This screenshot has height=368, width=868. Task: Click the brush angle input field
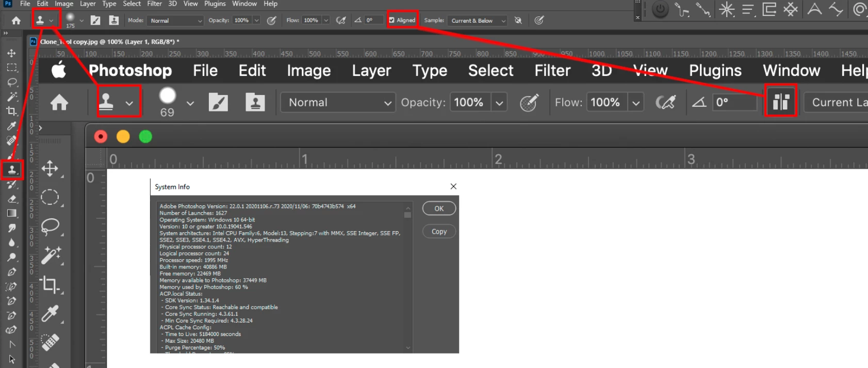374,21
